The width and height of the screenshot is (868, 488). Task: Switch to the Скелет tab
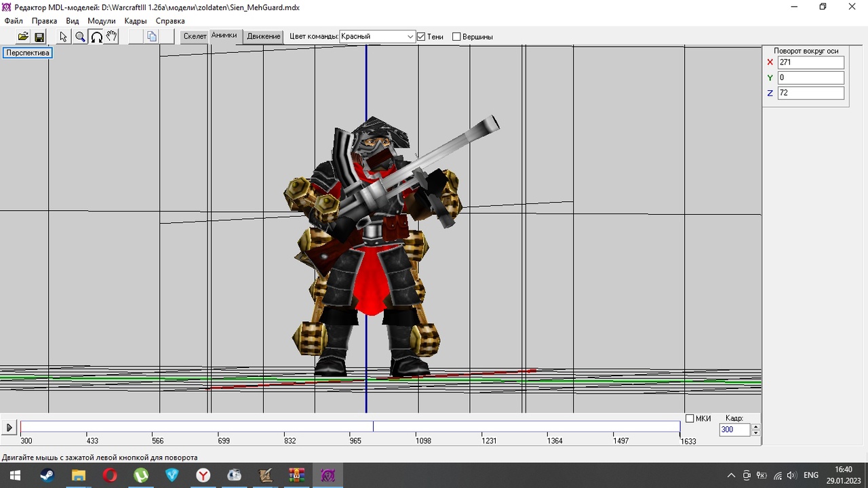(195, 37)
